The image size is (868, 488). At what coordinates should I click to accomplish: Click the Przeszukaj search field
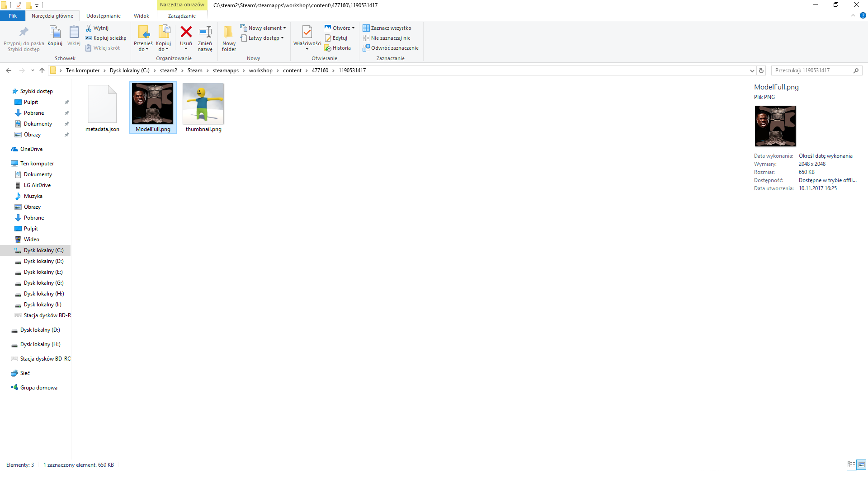click(x=811, y=70)
